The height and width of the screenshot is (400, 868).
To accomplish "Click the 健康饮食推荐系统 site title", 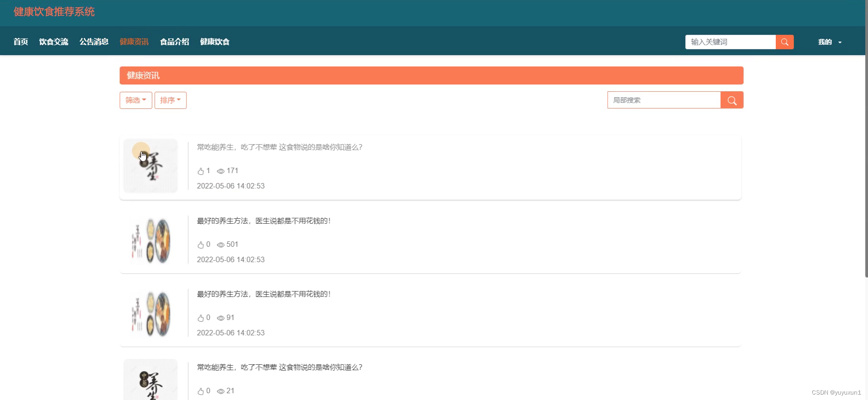I will point(54,12).
